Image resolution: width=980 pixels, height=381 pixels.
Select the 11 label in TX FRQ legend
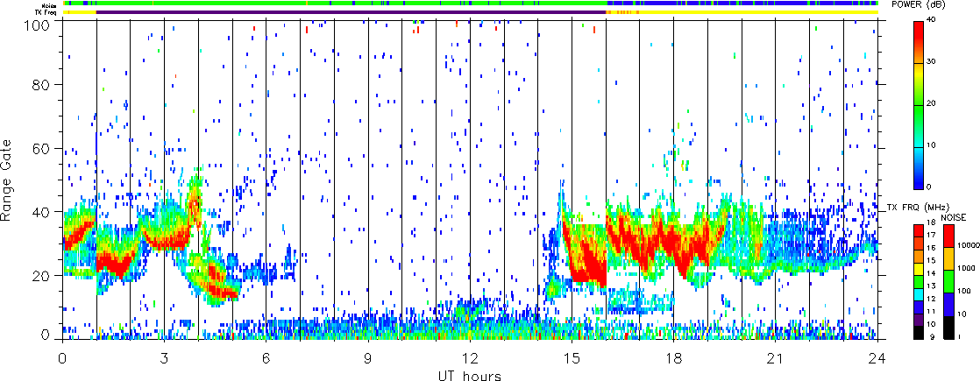931,311
